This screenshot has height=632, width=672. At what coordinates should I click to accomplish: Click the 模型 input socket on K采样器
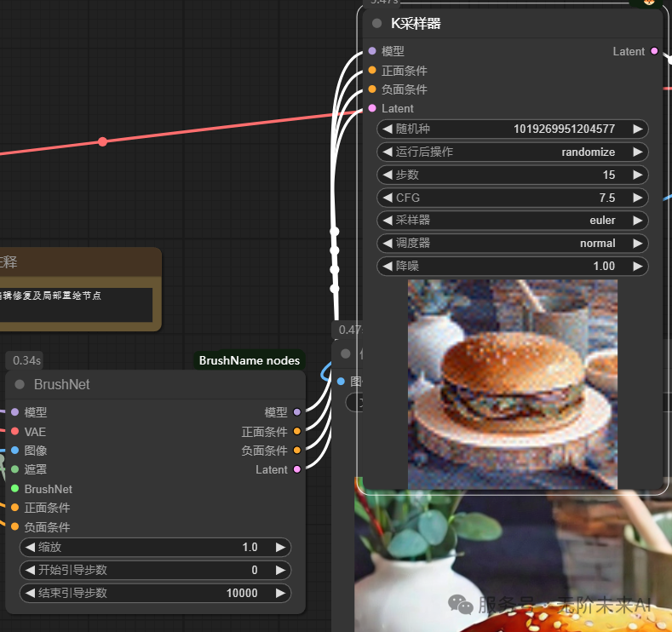pos(372,51)
